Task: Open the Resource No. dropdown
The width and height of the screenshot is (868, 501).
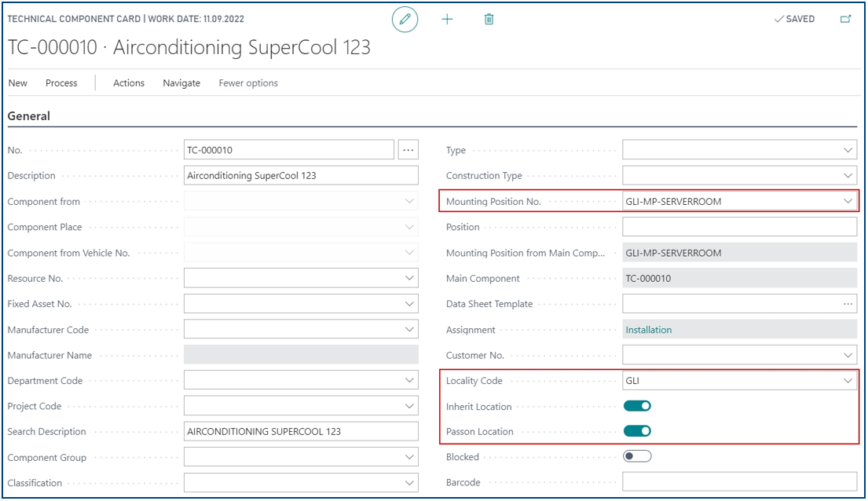Action: [409, 278]
